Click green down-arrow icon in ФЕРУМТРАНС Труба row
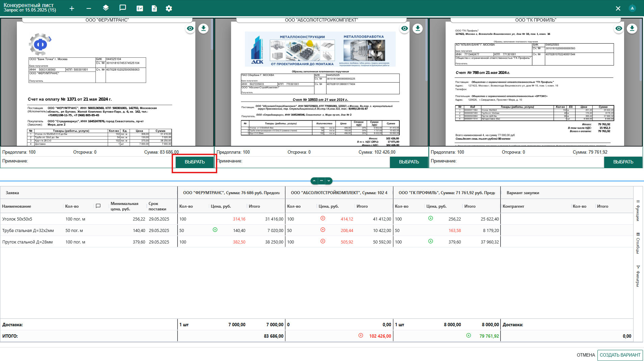The width and height of the screenshot is (644, 361). tap(215, 230)
